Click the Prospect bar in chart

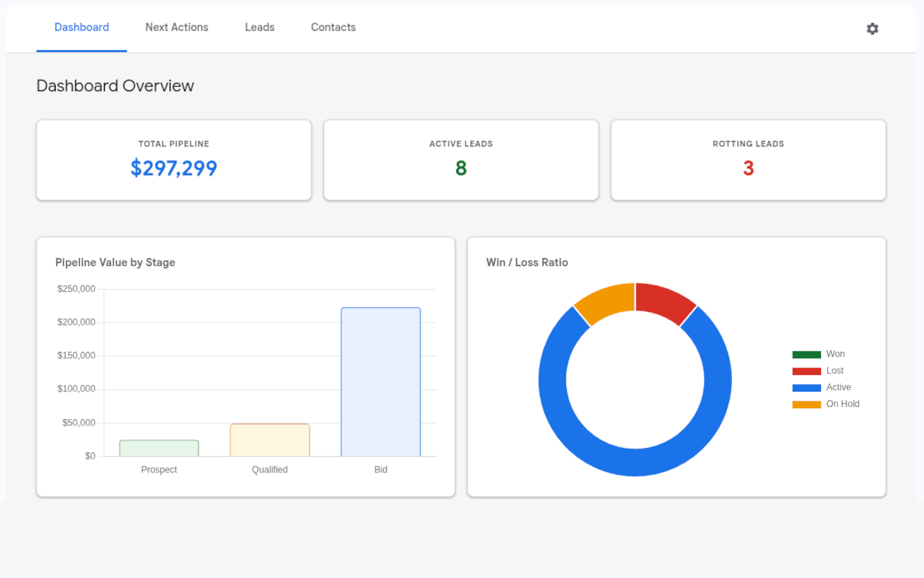click(x=159, y=448)
